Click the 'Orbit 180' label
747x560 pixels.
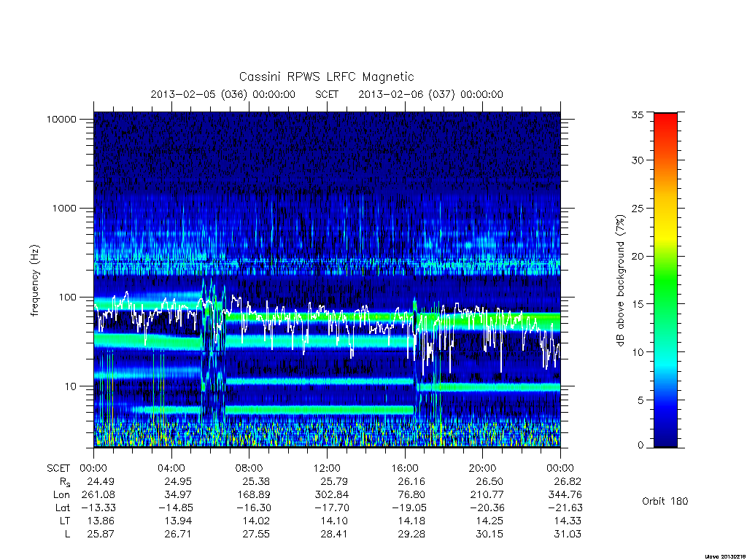pos(665,501)
